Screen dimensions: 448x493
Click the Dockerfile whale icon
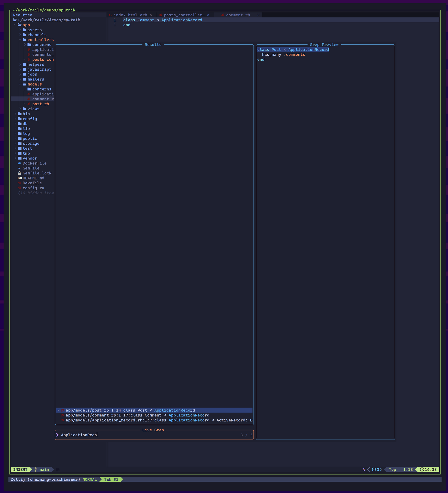tap(20, 163)
